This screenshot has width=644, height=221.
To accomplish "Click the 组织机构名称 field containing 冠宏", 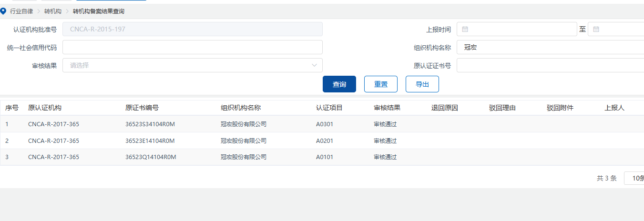I will click(548, 47).
